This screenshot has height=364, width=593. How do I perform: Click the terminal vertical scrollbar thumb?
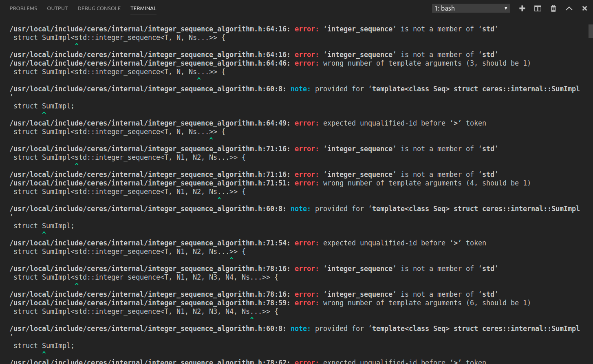click(591, 31)
